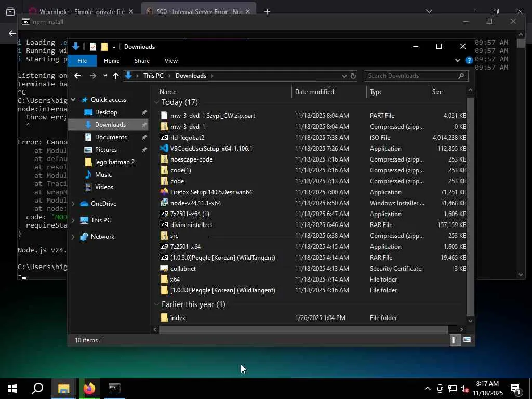Open Command Prompt from the taskbar
The width and height of the screenshot is (532, 399).
point(114,389)
